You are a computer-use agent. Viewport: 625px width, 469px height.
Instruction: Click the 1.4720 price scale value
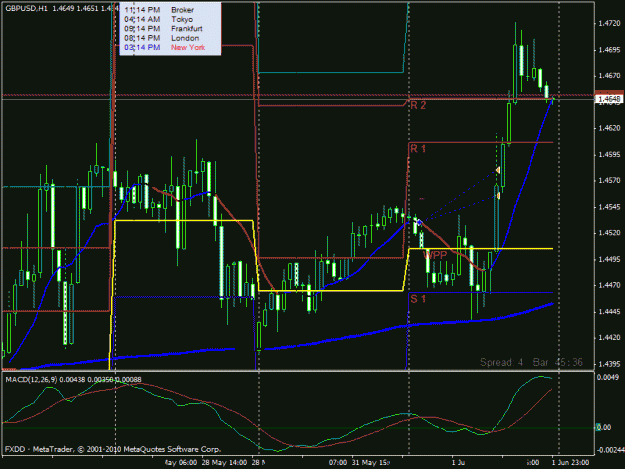[609, 24]
